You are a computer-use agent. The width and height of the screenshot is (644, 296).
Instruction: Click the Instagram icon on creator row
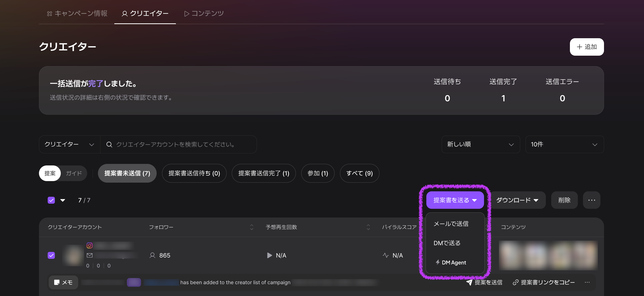89,245
